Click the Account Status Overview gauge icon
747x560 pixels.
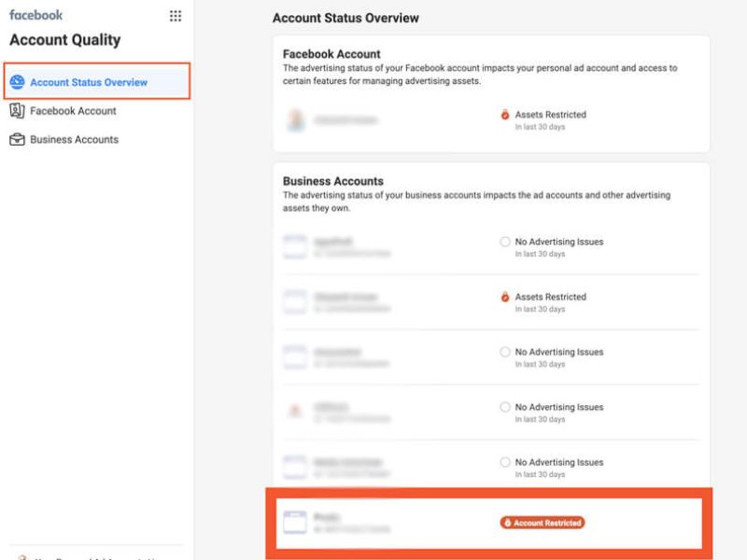(x=17, y=82)
